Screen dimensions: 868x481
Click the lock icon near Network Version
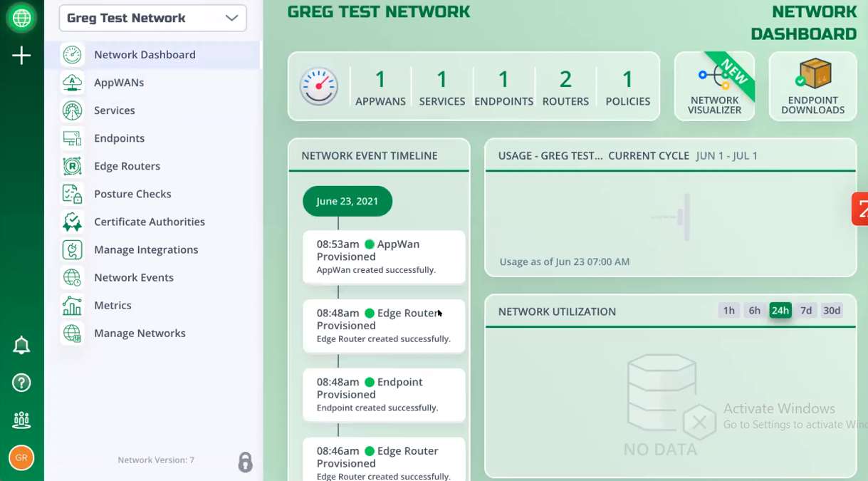coord(245,462)
